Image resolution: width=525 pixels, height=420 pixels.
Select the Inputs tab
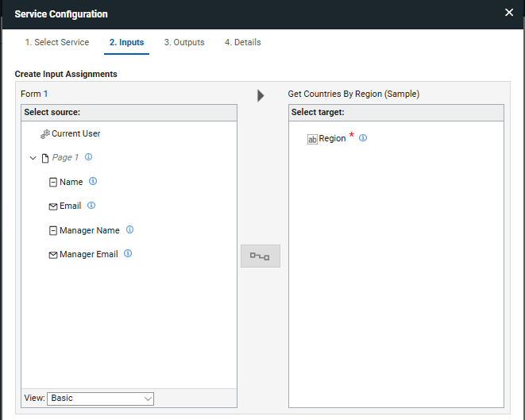[x=126, y=42]
